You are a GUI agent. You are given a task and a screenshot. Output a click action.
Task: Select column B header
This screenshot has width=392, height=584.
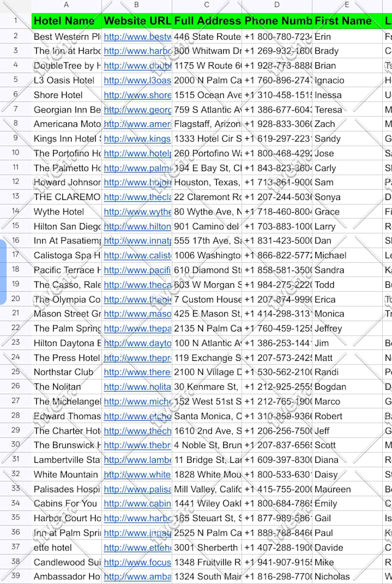pyautogui.click(x=137, y=5)
